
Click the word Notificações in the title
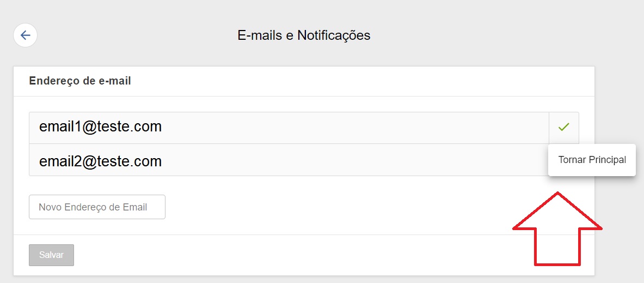coord(334,35)
